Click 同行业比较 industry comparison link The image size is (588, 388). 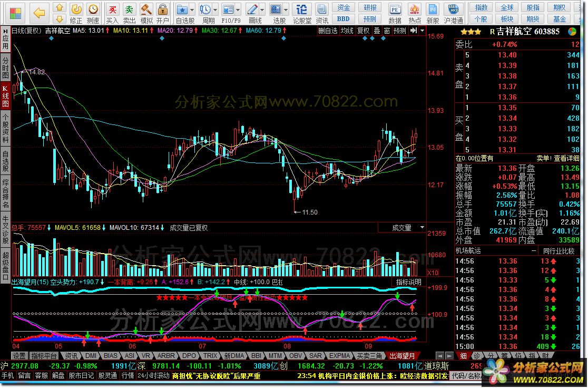[558, 250]
